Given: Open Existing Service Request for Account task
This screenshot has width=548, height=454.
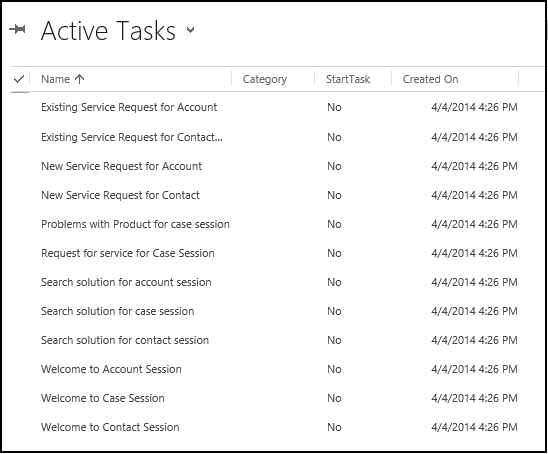Looking at the screenshot, I should (129, 107).
